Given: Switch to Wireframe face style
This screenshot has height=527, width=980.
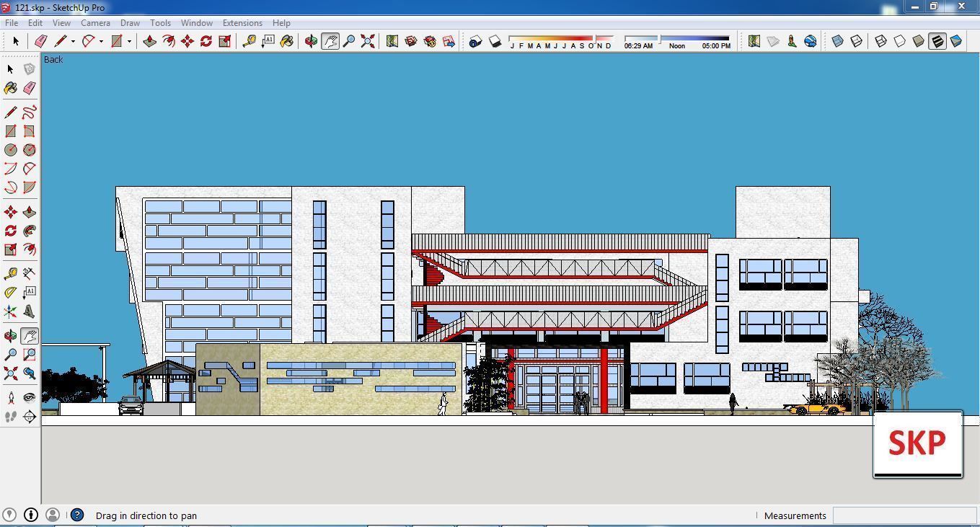Looking at the screenshot, I should 880,41.
